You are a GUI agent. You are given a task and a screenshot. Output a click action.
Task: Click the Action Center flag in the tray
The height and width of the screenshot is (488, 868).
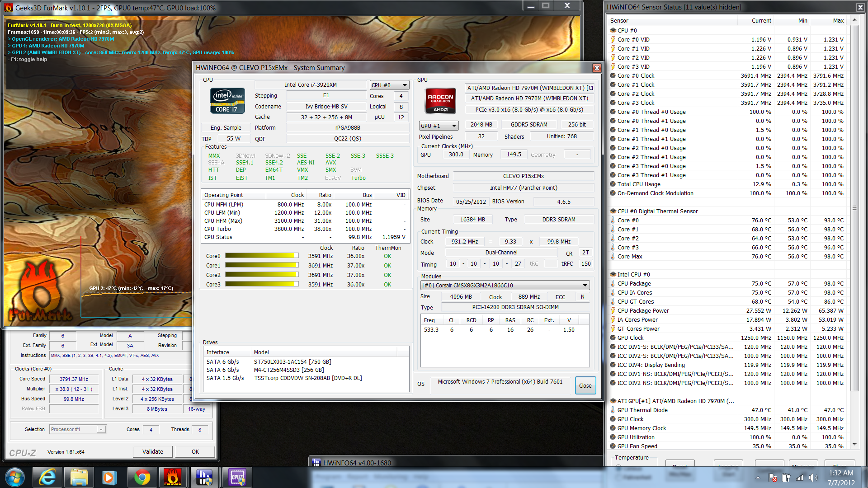773,478
